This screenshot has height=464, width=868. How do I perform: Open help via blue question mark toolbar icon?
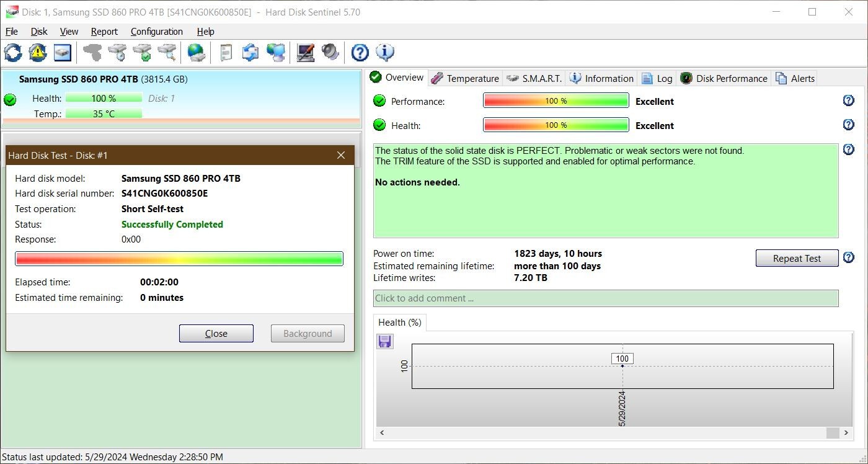[360, 53]
